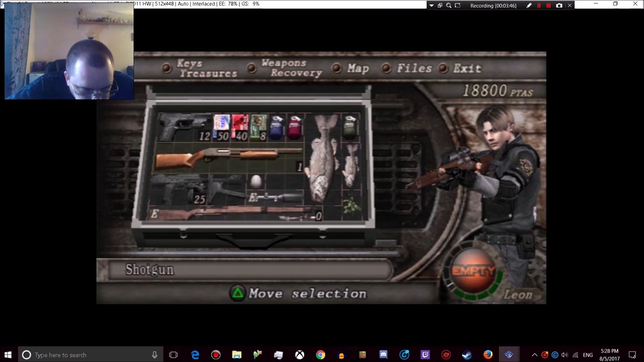Click the PCSX2 emulator taskbar icon
644x362 pixels.
pos(509,355)
